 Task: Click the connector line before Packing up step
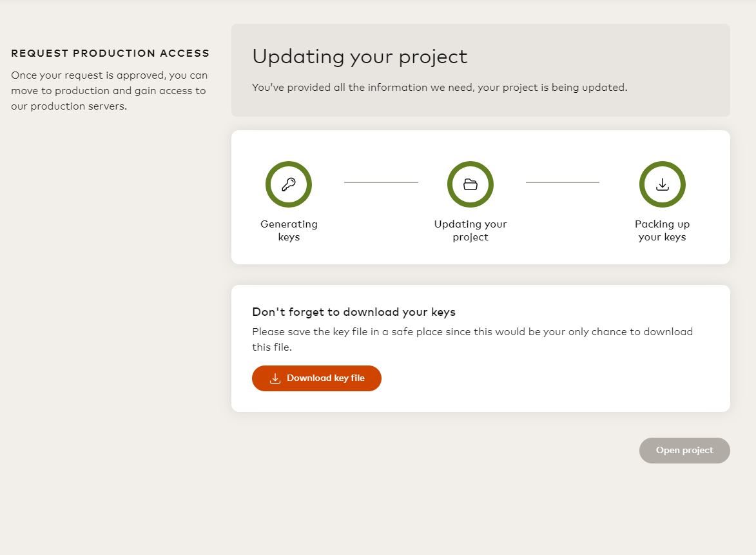pyautogui.click(x=563, y=182)
